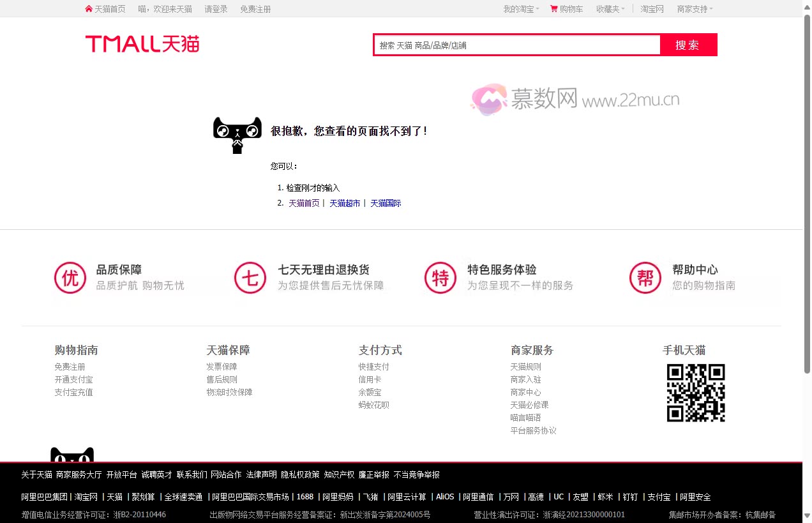Image resolution: width=812 pixels, height=523 pixels.
Task: Open 淘宝网 in the top navigation
Action: 652,9
